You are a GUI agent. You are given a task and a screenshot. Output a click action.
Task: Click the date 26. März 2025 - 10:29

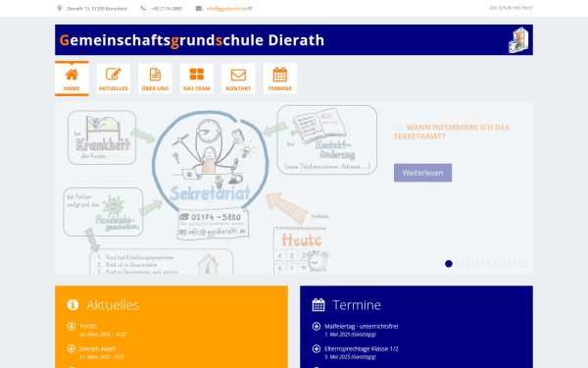click(x=103, y=335)
